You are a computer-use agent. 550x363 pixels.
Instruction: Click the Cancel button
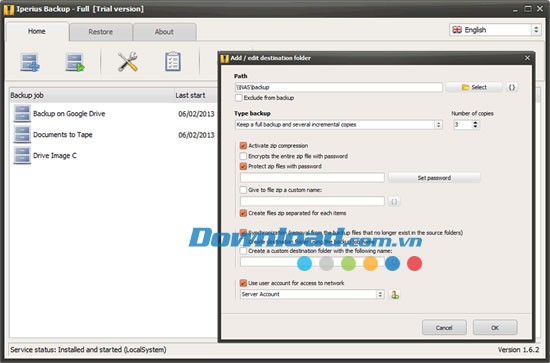pos(444,328)
